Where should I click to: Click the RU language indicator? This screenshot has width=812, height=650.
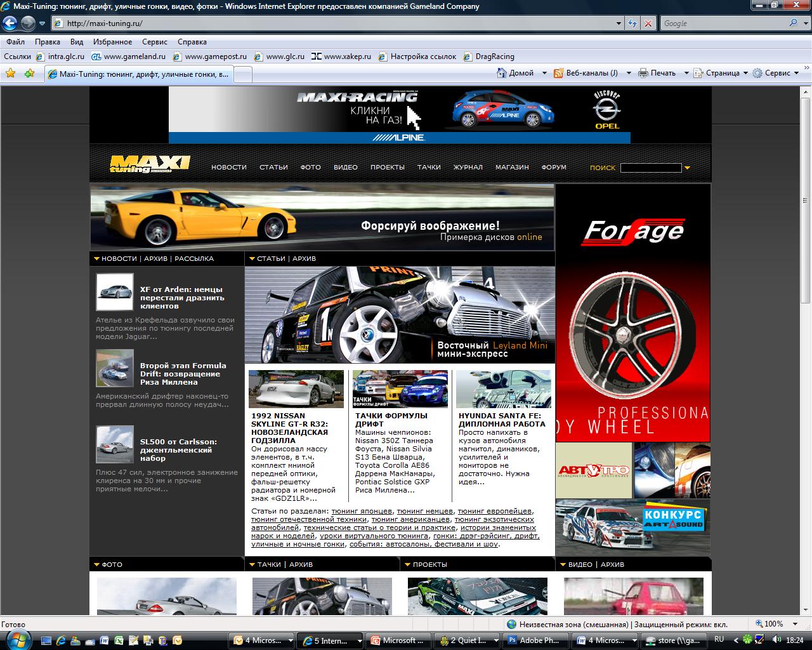(x=719, y=640)
